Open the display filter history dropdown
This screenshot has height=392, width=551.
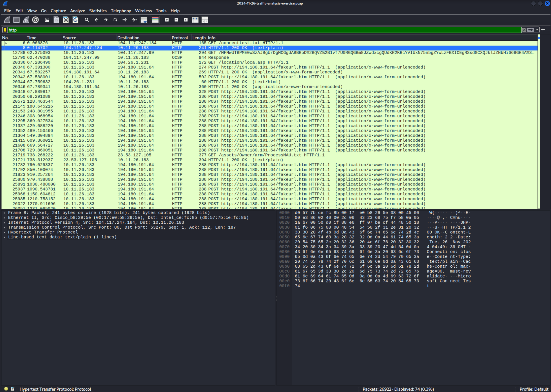537,30
